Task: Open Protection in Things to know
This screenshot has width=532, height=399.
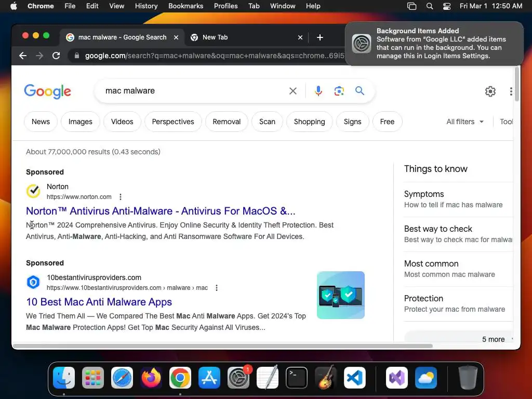Action: click(458, 303)
